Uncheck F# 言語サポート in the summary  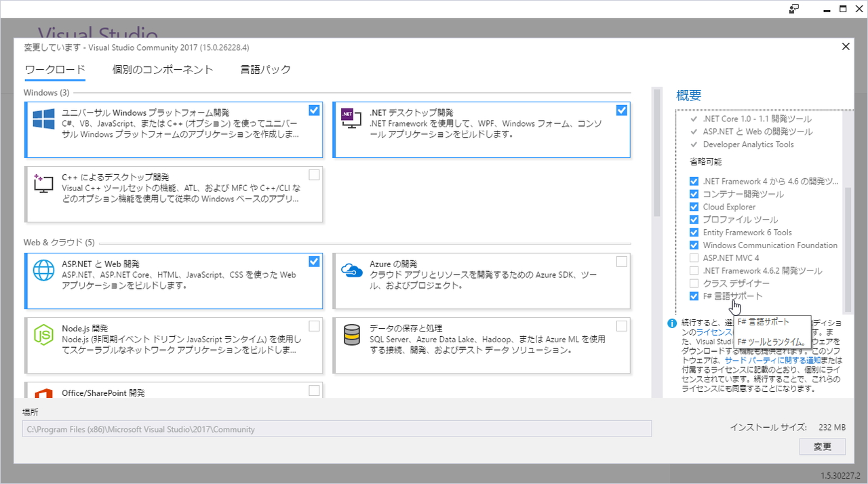(x=694, y=296)
